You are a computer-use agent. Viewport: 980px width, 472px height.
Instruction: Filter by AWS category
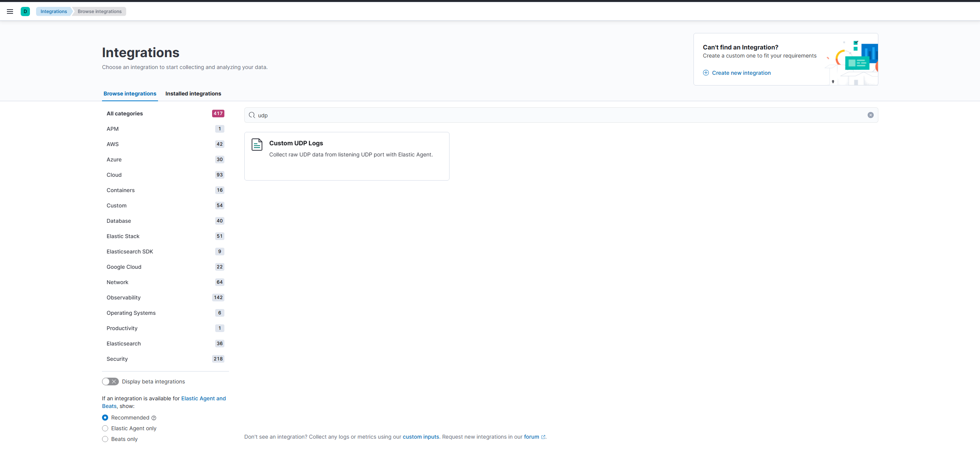(x=165, y=144)
